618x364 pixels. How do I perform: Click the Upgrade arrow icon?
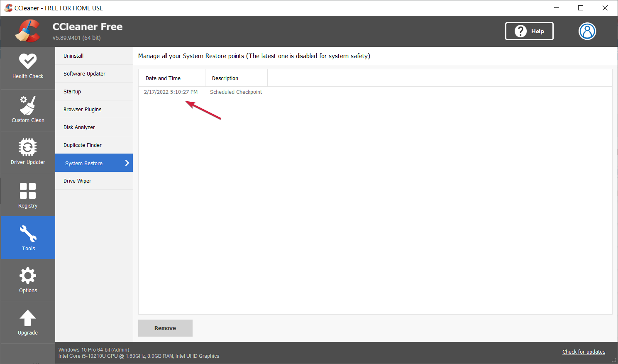click(28, 318)
